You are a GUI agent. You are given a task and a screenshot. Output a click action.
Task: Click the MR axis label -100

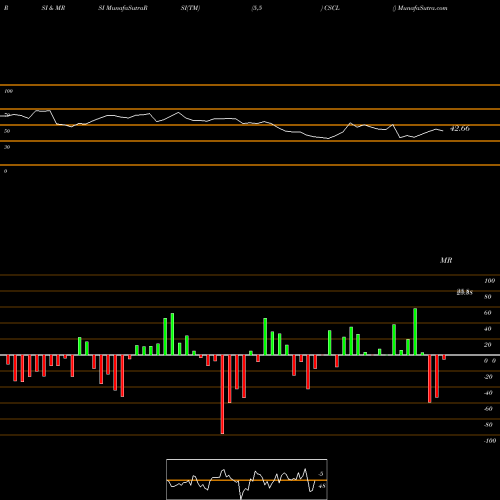pos(489,441)
